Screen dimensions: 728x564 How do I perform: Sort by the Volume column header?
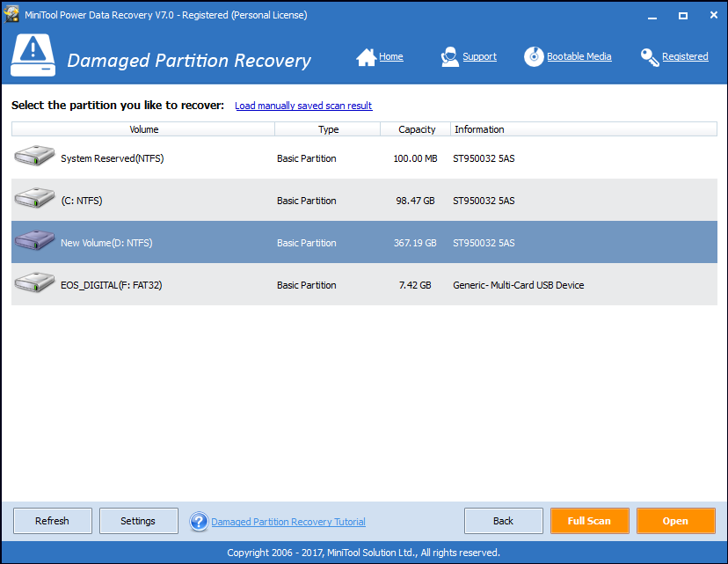click(143, 129)
